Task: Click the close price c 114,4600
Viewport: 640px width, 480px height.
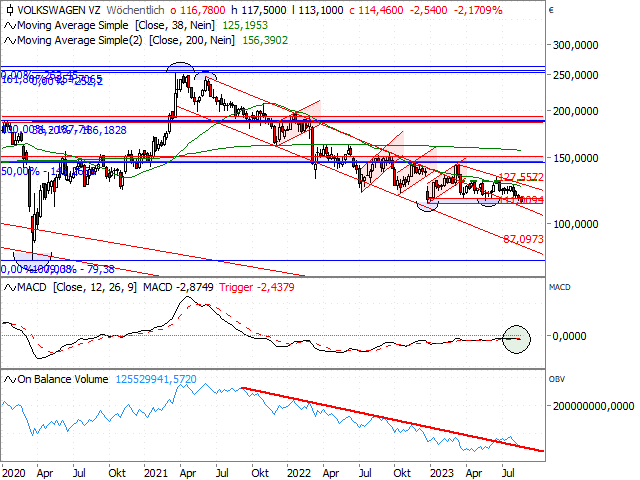Action: coord(376,10)
